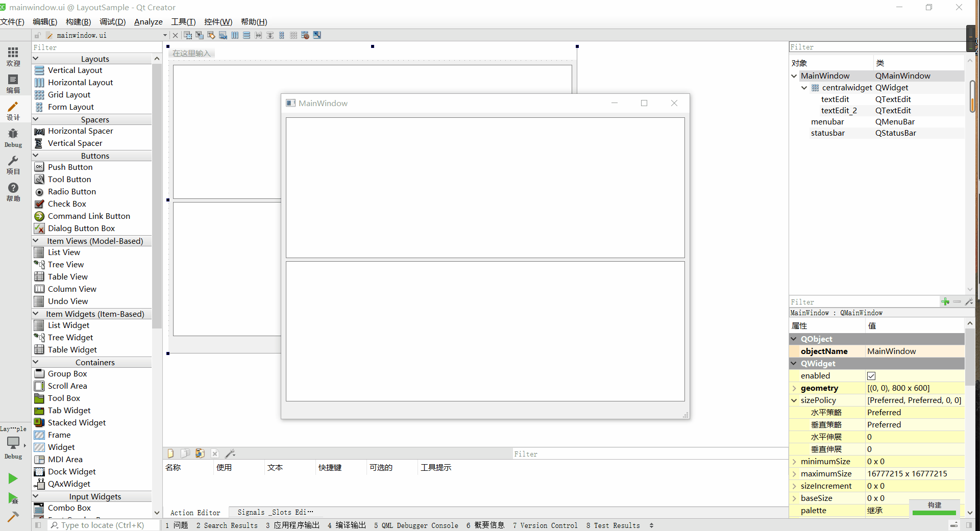
Task: Apply horizontal layout from the toolbar
Action: coord(235,35)
